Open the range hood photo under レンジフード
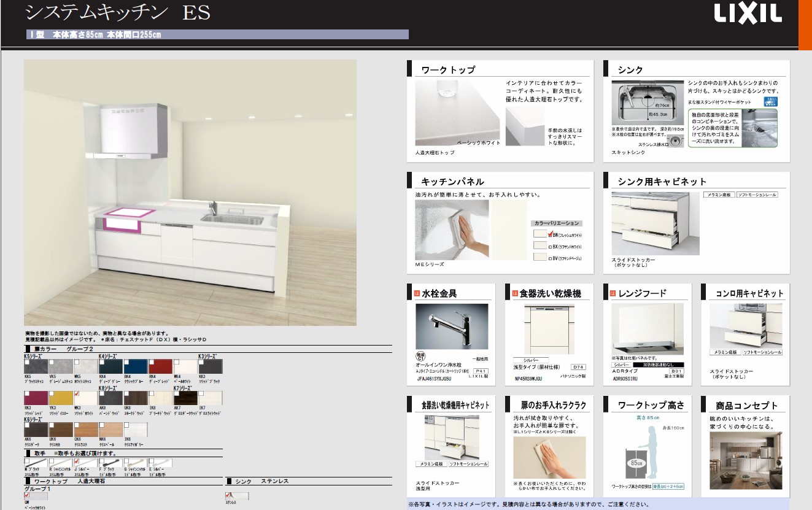 click(648, 328)
